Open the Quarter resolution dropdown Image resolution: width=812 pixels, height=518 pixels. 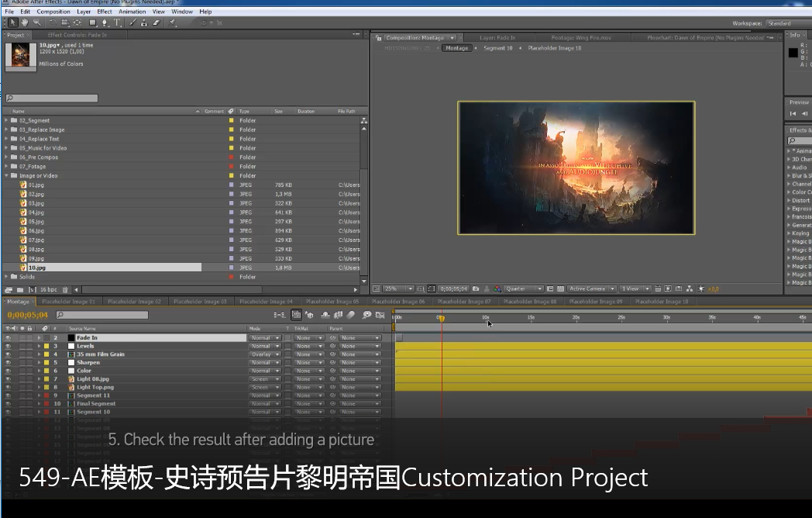(x=523, y=288)
